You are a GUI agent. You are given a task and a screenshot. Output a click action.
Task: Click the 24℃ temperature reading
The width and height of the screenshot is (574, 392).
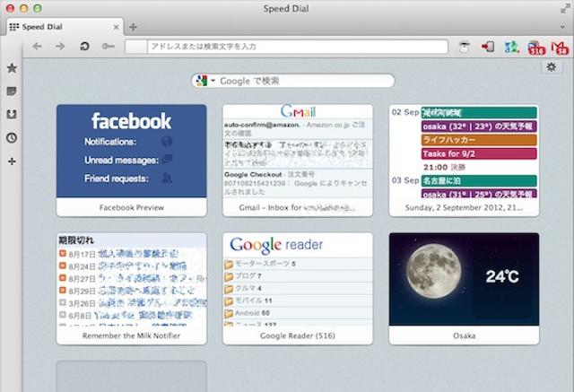click(502, 276)
